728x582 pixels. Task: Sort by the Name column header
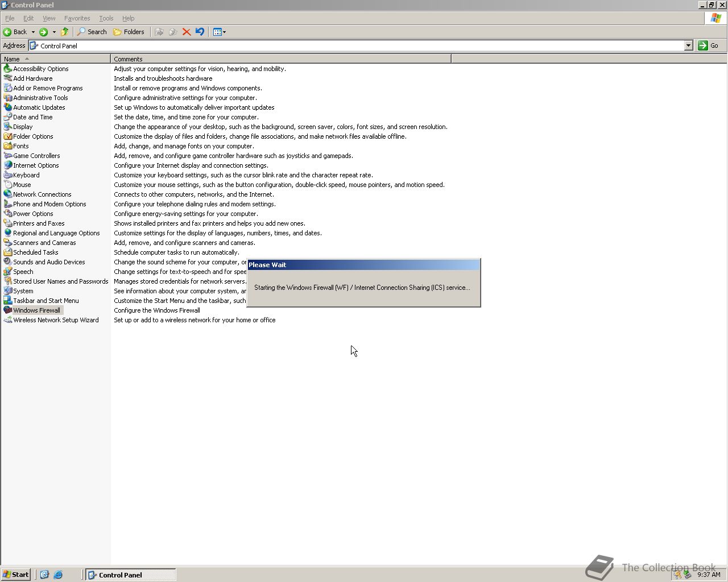pos(56,59)
